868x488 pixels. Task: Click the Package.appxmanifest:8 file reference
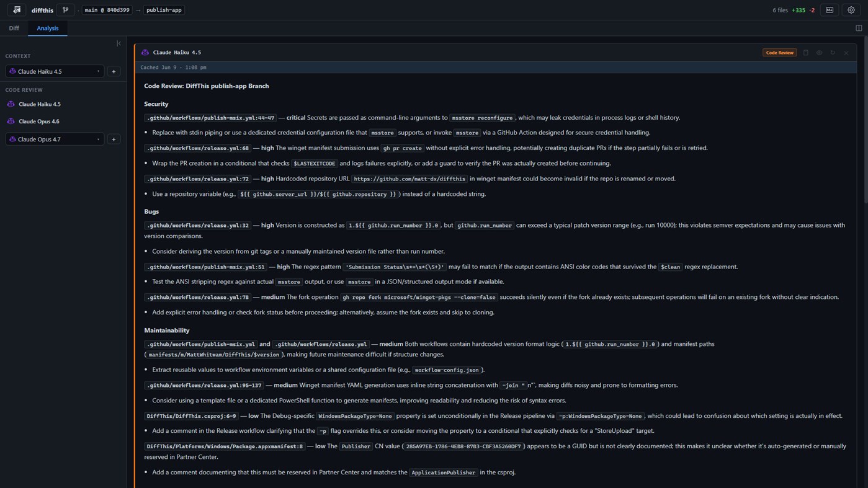pyautogui.click(x=225, y=446)
